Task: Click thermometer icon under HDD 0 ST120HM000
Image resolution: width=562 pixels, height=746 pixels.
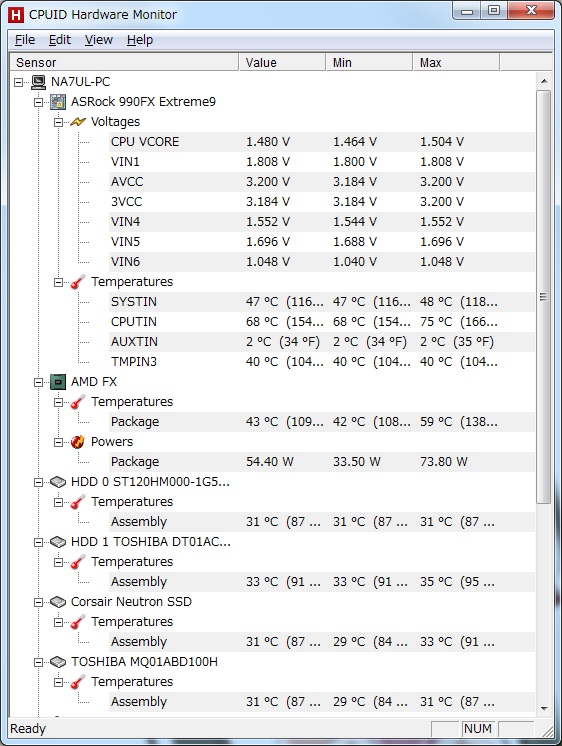Action: (x=78, y=501)
